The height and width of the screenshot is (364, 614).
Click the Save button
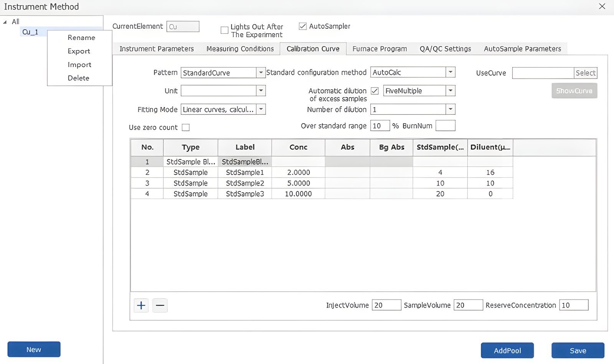point(578,351)
